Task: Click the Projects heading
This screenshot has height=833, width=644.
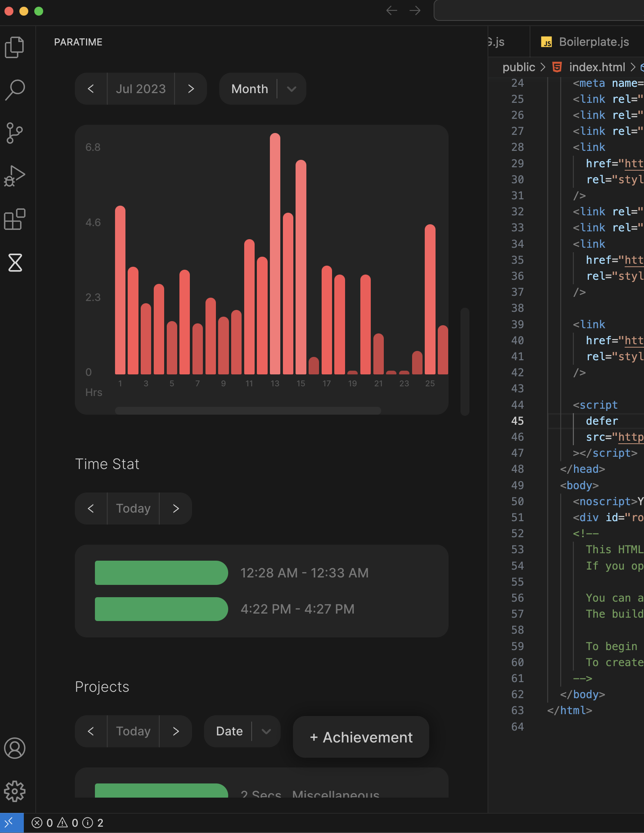Action: coord(102,687)
